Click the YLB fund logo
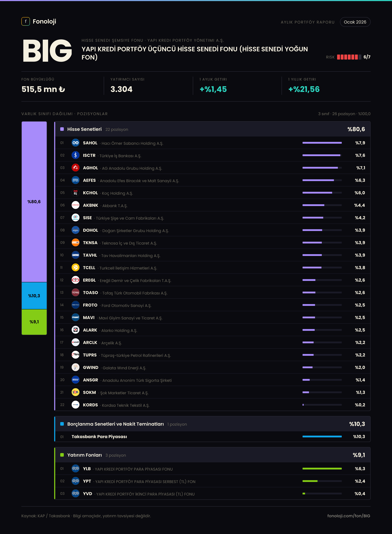This screenshot has height=534, width=392. (75, 469)
